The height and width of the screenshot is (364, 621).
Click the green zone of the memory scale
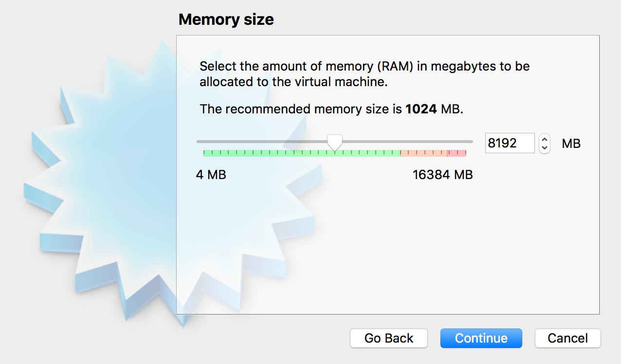(302, 153)
